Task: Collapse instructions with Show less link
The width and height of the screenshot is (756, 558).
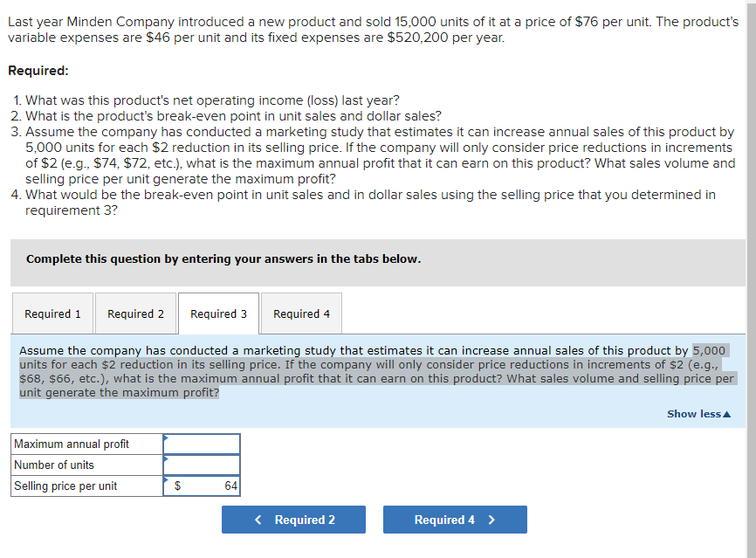Action: click(693, 414)
